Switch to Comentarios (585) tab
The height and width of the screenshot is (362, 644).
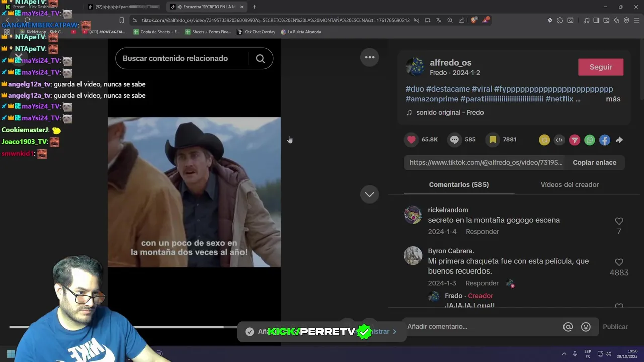pyautogui.click(x=459, y=185)
